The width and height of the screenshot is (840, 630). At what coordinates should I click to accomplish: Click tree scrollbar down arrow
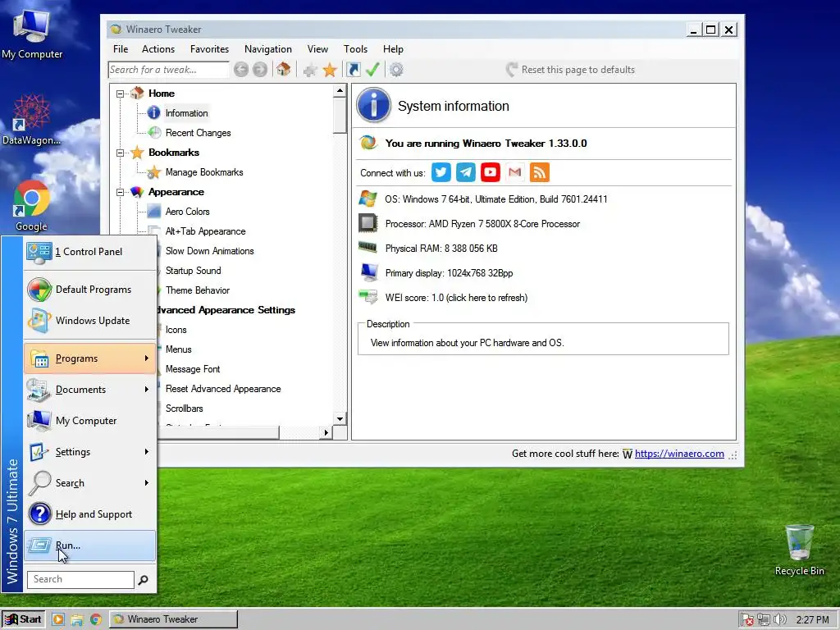(x=340, y=419)
